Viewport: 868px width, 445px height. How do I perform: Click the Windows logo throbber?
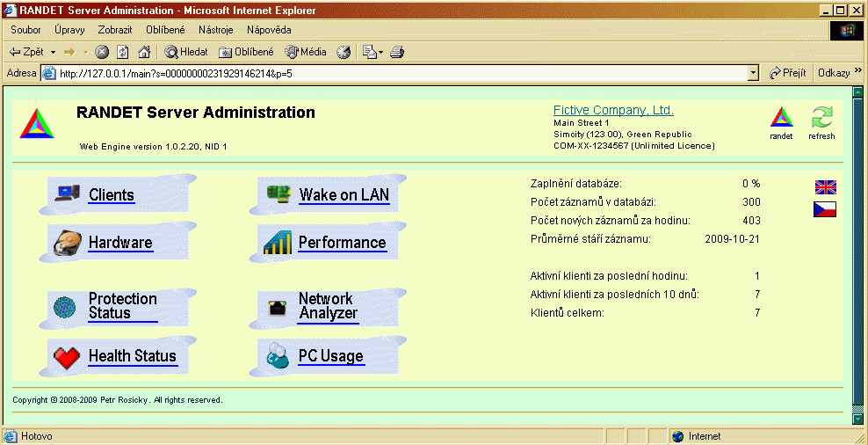click(847, 31)
